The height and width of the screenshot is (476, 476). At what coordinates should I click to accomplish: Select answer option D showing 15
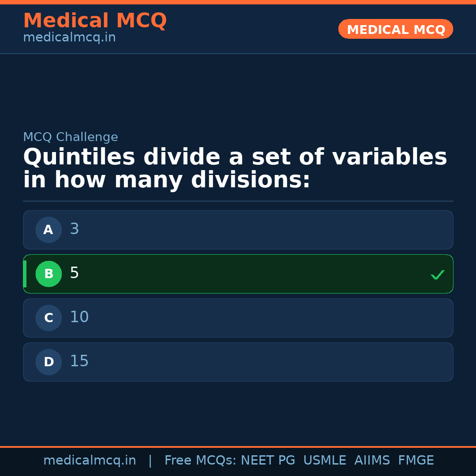238,362
